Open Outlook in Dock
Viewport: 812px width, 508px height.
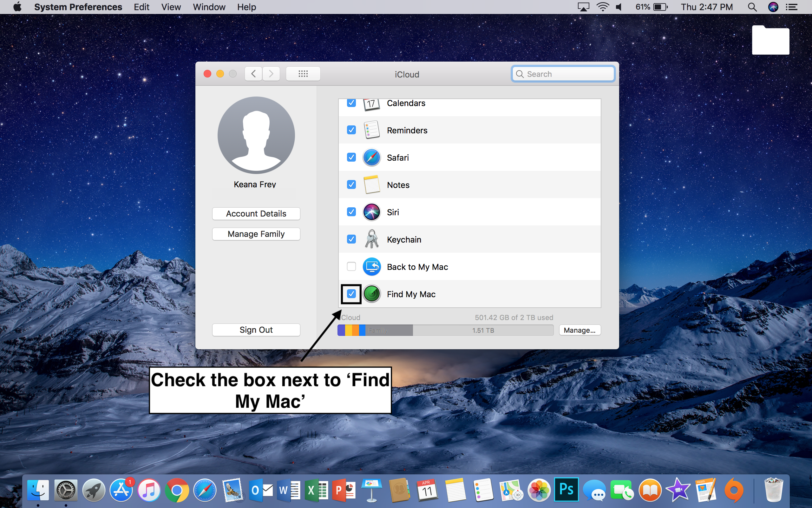pos(261,490)
